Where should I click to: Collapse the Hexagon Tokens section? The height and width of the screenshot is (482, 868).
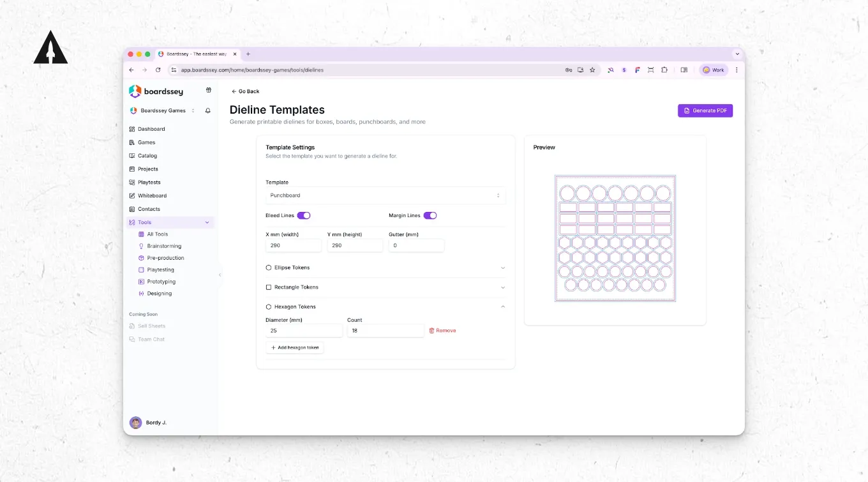coord(385,307)
